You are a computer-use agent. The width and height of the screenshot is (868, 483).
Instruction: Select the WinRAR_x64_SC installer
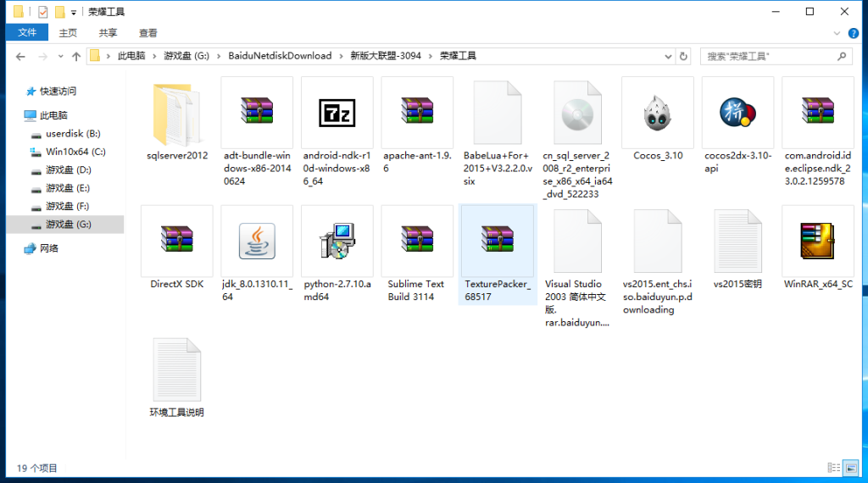[x=818, y=241]
